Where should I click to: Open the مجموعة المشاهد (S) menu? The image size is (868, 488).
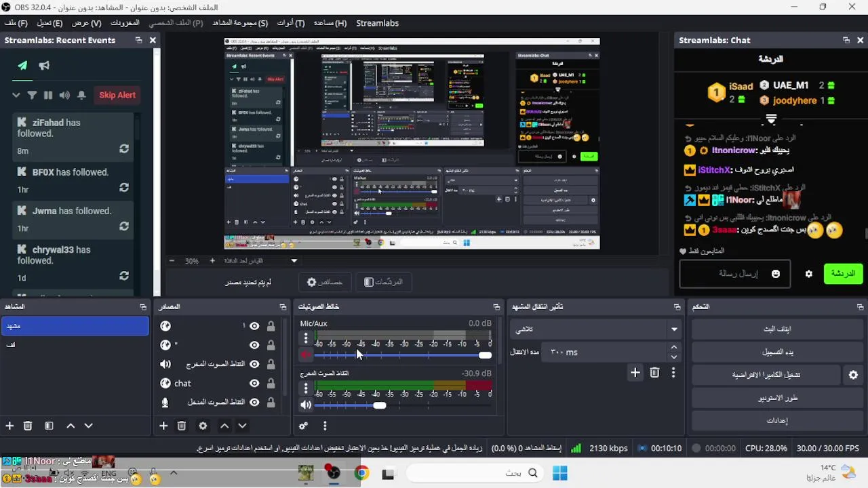click(x=240, y=23)
